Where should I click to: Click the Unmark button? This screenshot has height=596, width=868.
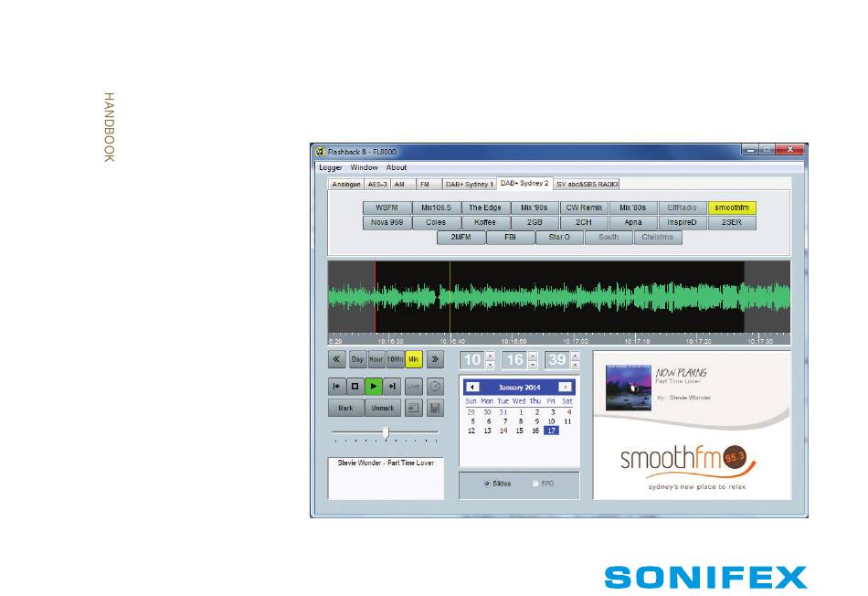pos(383,409)
